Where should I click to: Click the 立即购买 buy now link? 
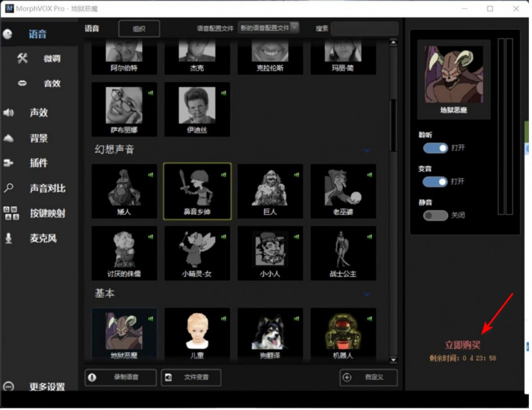(462, 345)
